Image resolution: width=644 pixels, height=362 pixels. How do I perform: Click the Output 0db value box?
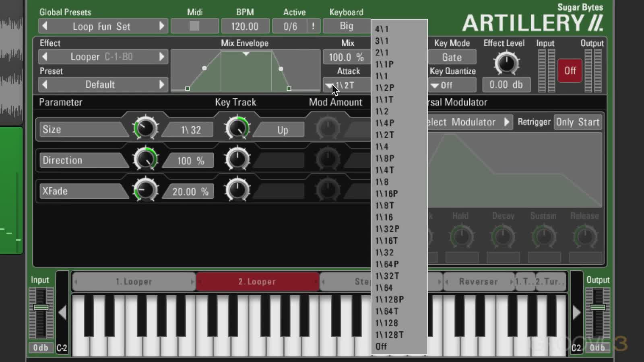click(598, 348)
